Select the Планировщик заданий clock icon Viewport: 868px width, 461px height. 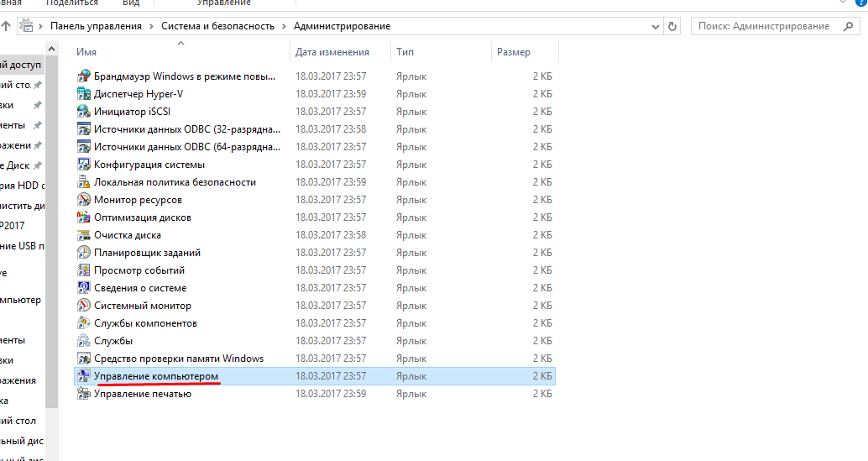[x=83, y=253]
